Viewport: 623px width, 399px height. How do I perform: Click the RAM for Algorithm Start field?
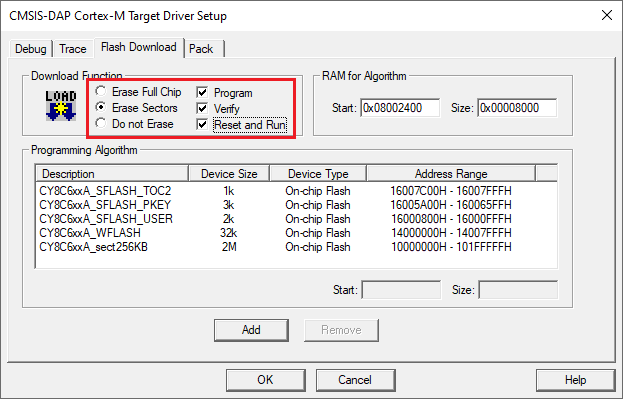tap(400, 108)
